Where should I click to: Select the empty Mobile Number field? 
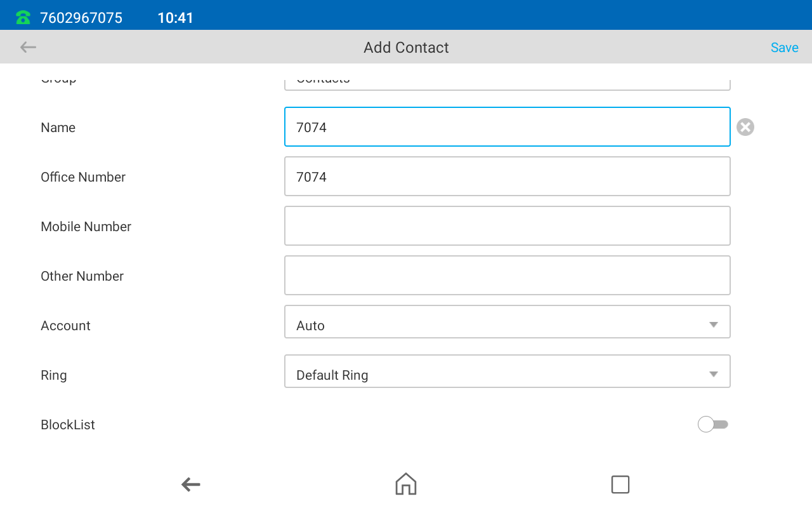click(506, 226)
